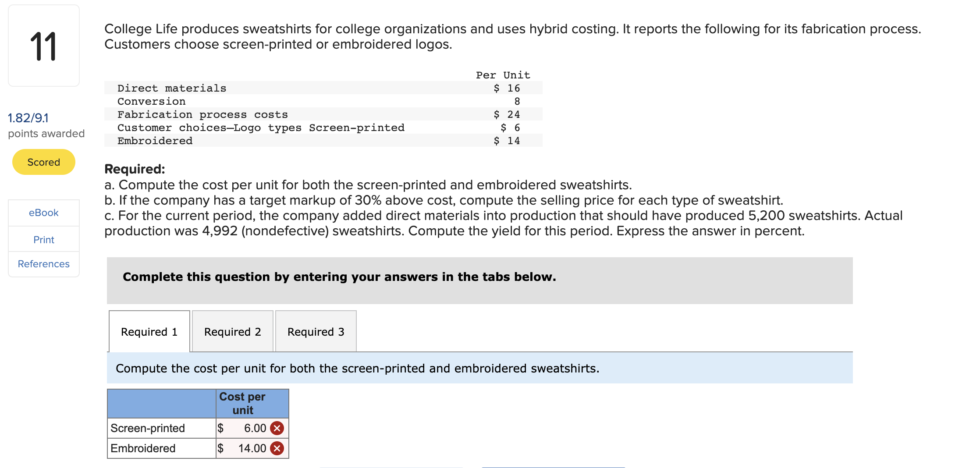
Task: Click the red X icon beside Embroidered answer
Action: tap(277, 448)
